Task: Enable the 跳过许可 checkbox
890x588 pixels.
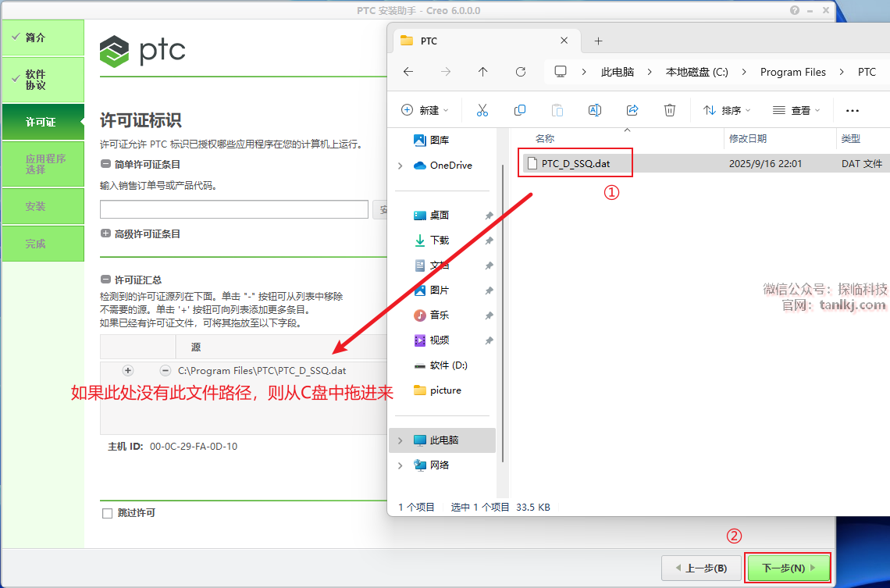Action: pyautogui.click(x=108, y=513)
